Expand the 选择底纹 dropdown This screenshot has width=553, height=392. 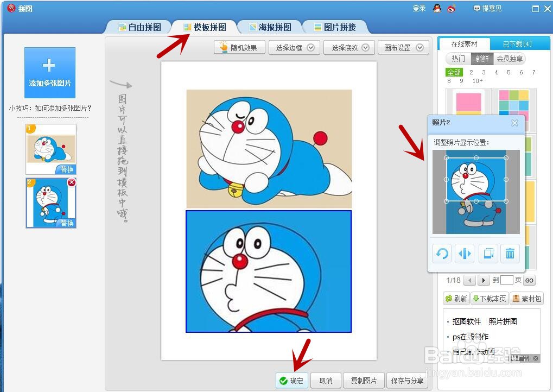click(x=350, y=48)
